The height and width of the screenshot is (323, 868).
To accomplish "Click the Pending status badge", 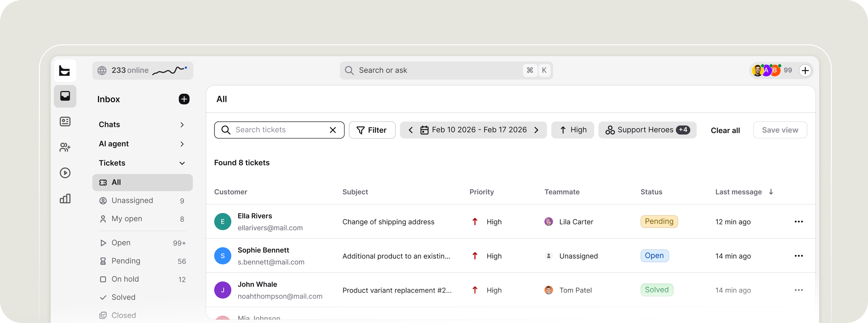I will [x=659, y=221].
